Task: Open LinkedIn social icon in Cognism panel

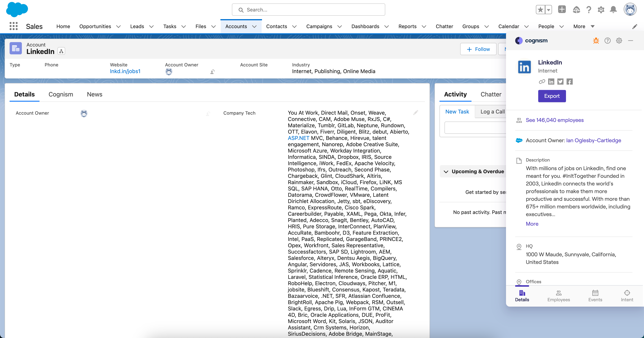Action: [x=551, y=82]
